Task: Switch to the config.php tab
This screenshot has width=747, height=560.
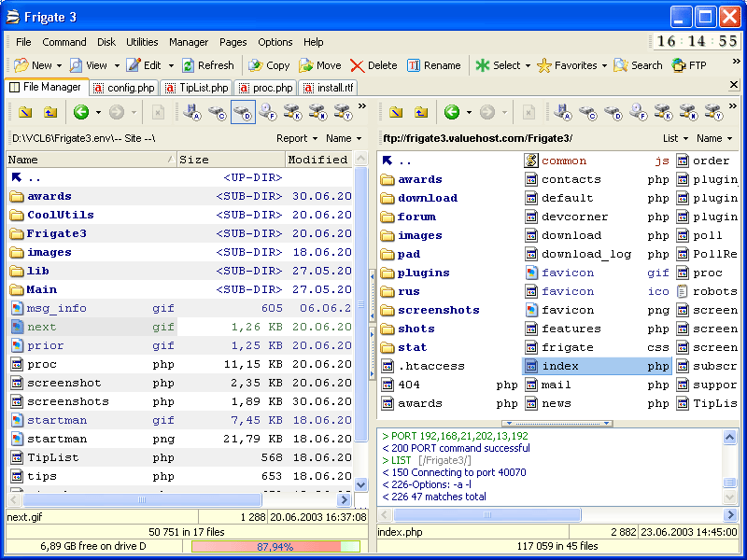Action: click(124, 88)
